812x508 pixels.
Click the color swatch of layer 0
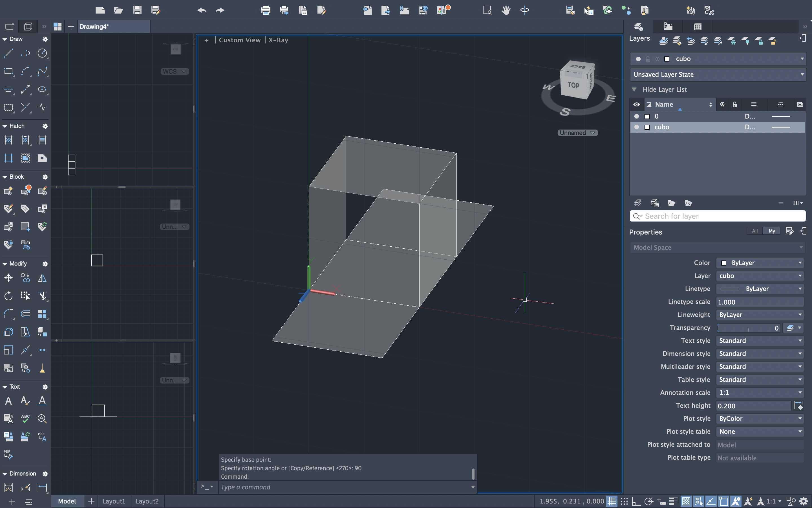[647, 116]
